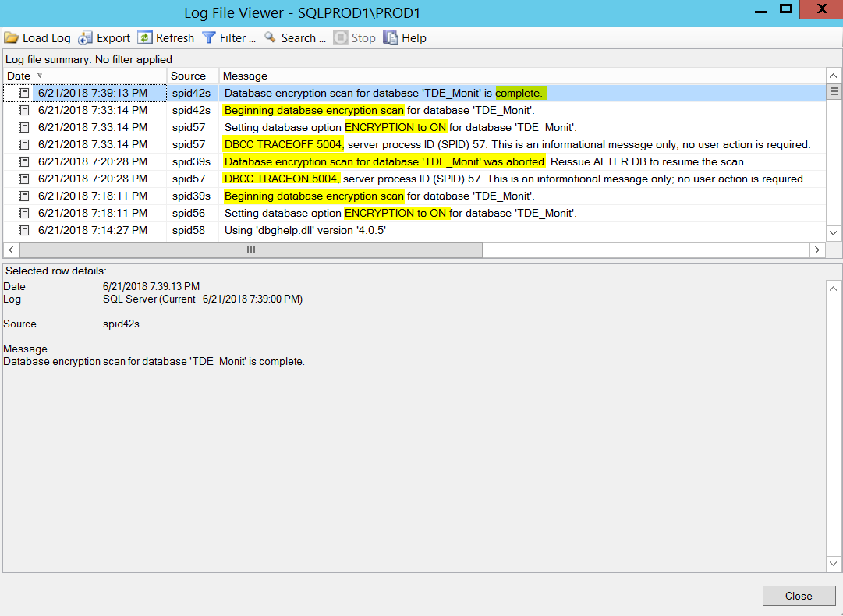Click log icon in 7:18:11 PM spid56 row
This screenshot has width=843, height=616.
click(24, 214)
